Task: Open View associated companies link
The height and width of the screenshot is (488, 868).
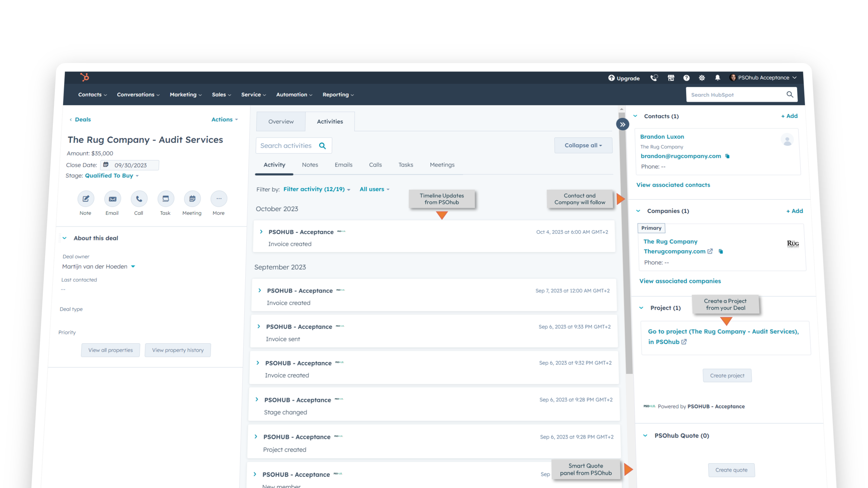Action: tap(680, 281)
